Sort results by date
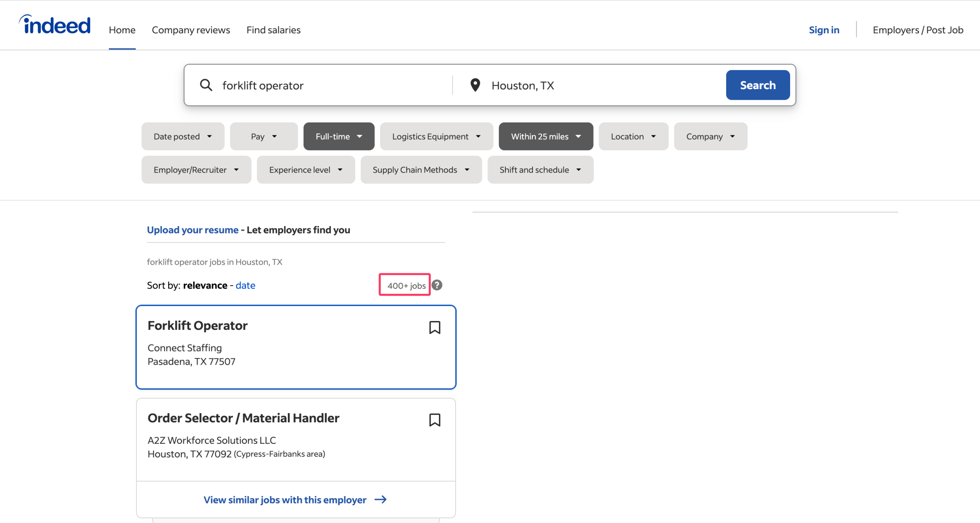 pos(245,285)
